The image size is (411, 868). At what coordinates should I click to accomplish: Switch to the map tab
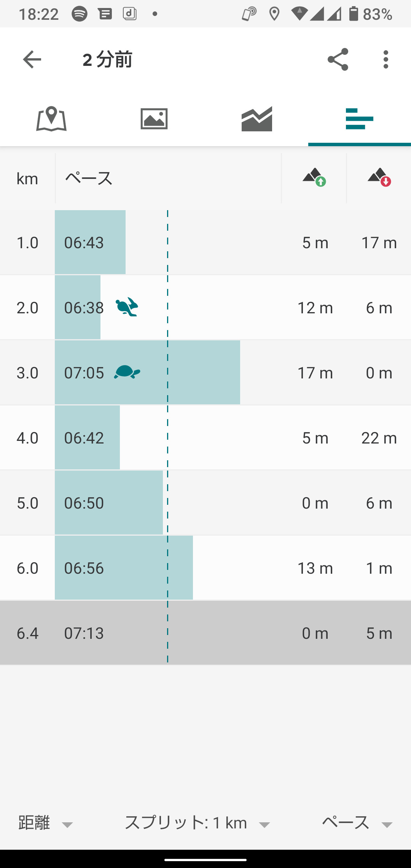(x=51, y=119)
